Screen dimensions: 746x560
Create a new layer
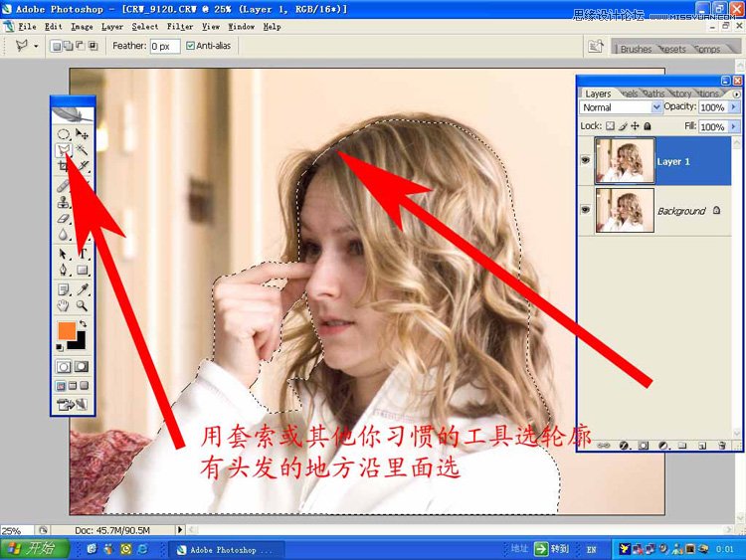click(x=702, y=446)
